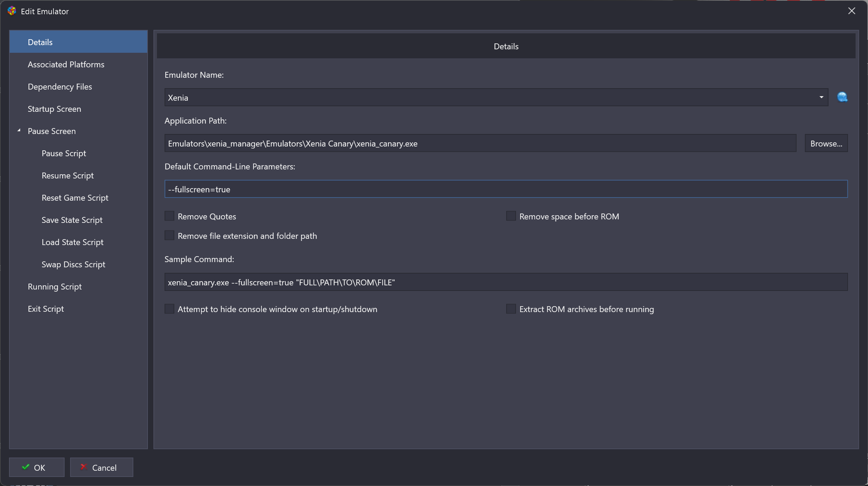Screen dimensions: 868x486
Task: Click the Edit Emulator window title
Action: point(45,11)
